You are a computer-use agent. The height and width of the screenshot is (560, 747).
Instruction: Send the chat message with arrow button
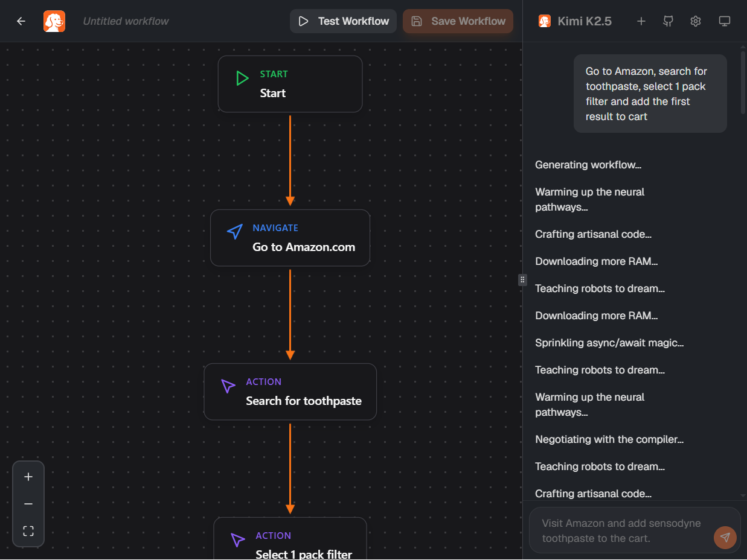(725, 537)
